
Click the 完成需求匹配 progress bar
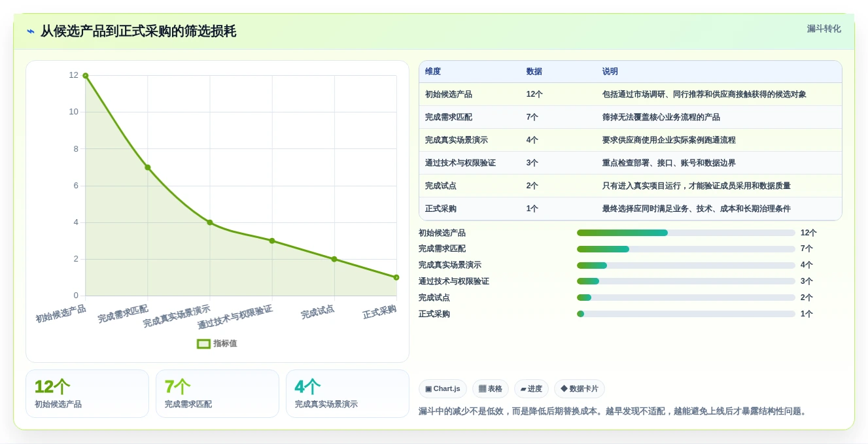pos(686,249)
